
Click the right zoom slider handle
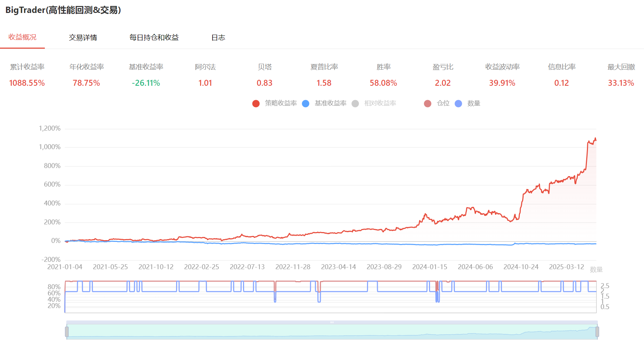coord(597,331)
